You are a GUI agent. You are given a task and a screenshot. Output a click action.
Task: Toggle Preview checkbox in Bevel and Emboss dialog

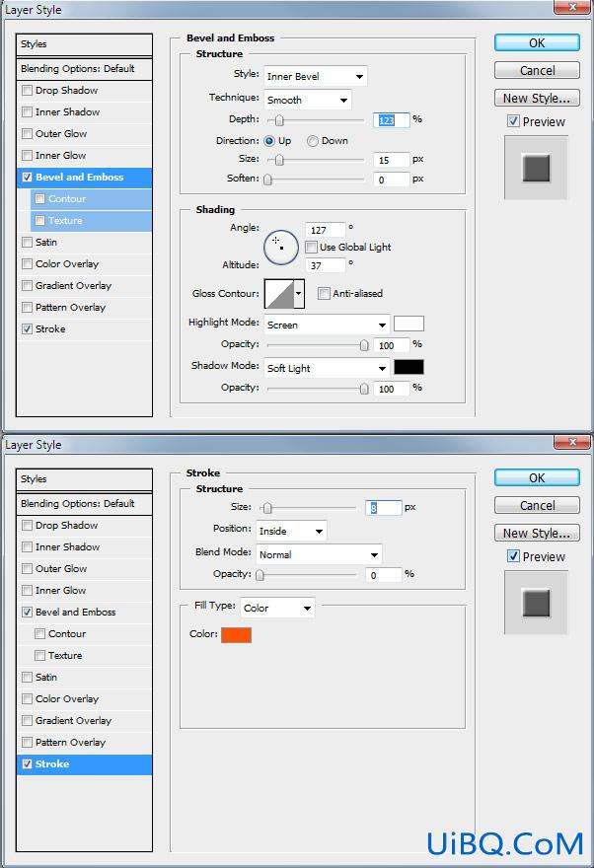point(513,121)
